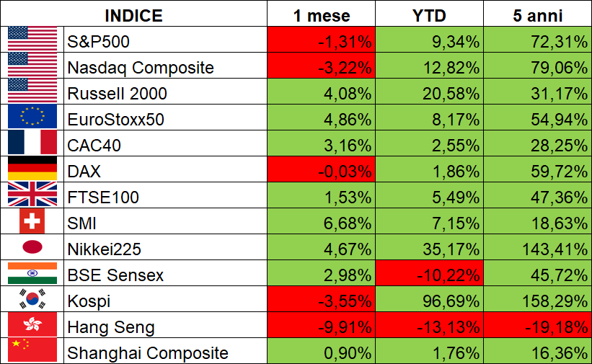The height and width of the screenshot is (364, 592).
Task: Click the YTD column header
Action: tap(429, 15)
